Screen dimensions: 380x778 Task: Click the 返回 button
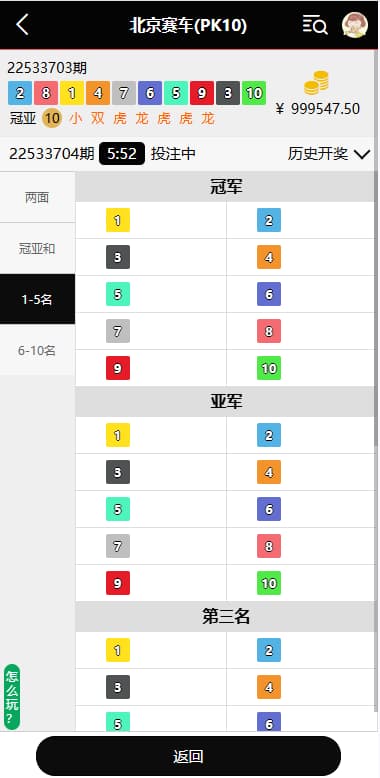pos(189,756)
